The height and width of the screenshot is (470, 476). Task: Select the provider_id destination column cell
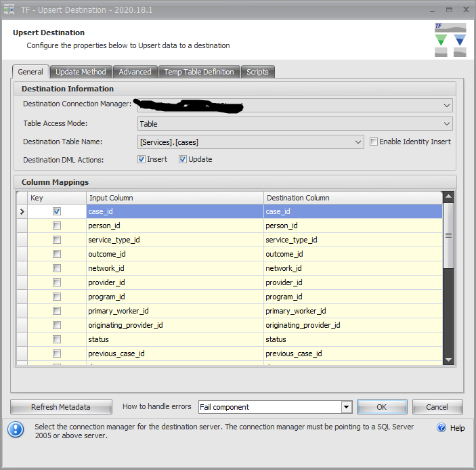353,282
